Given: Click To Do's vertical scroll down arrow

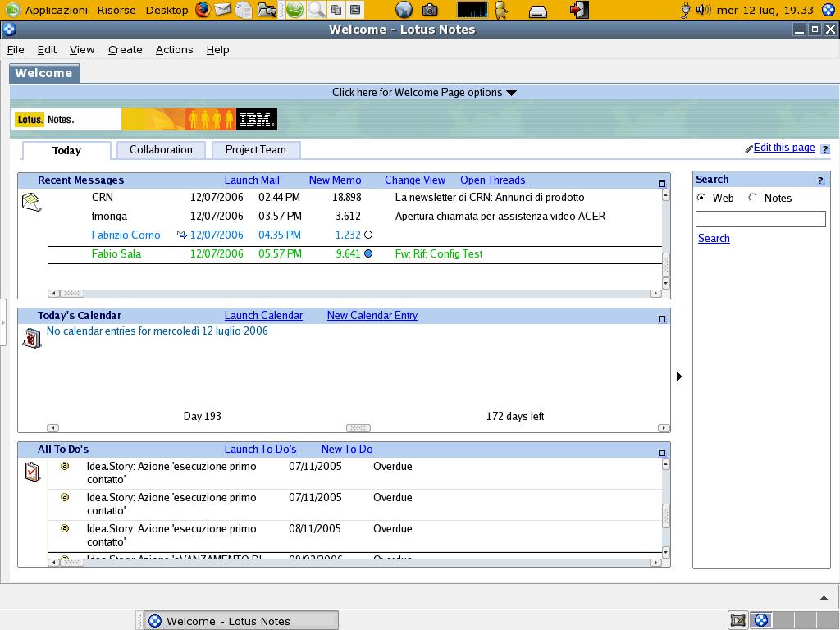Looking at the screenshot, I should pos(666,552).
